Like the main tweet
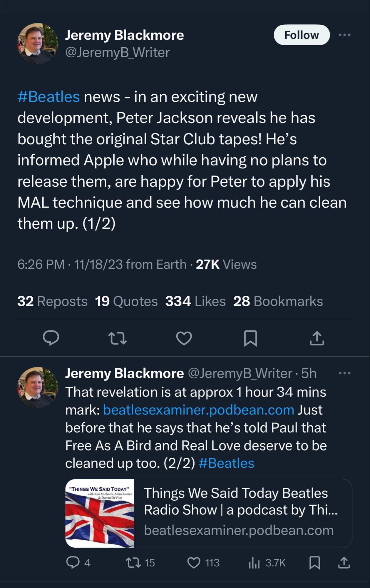The height and width of the screenshot is (588, 370). [x=184, y=338]
